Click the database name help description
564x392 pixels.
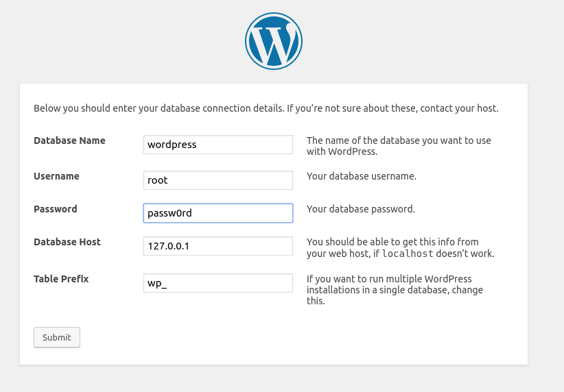coord(399,146)
